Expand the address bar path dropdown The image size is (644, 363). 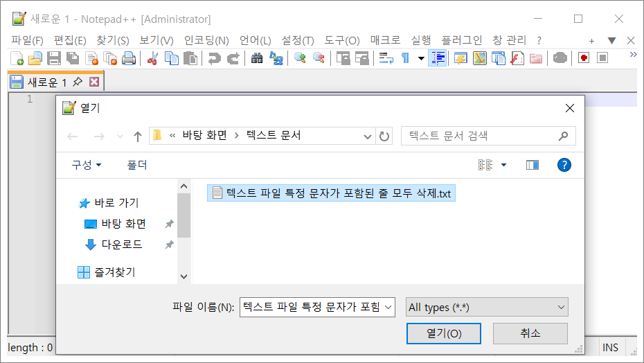pyautogui.click(x=367, y=136)
